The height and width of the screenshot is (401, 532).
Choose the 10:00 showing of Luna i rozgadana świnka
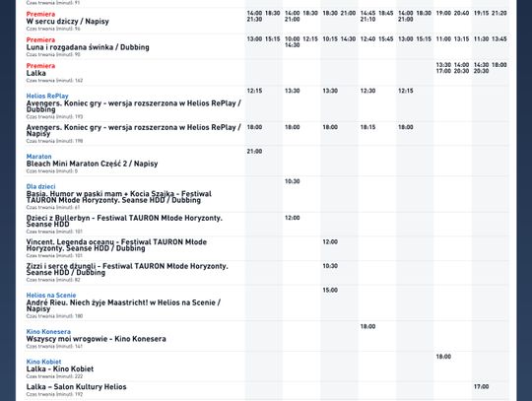click(293, 39)
